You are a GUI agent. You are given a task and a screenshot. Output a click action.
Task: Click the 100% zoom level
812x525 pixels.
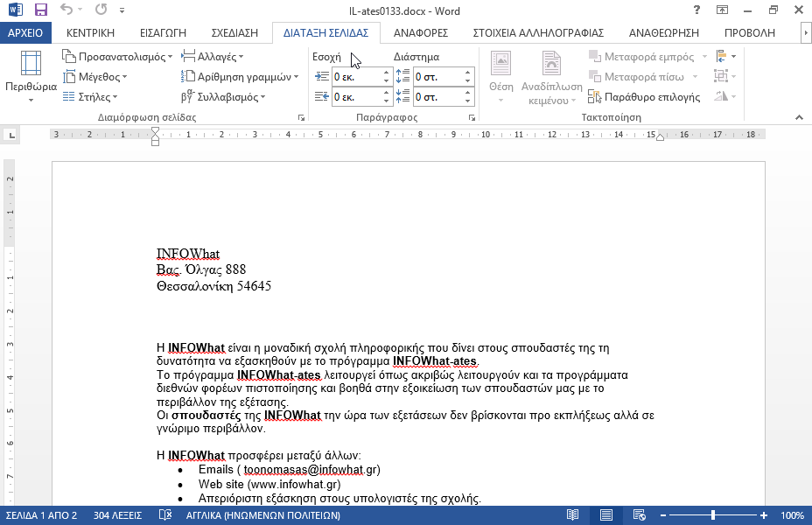(x=793, y=515)
